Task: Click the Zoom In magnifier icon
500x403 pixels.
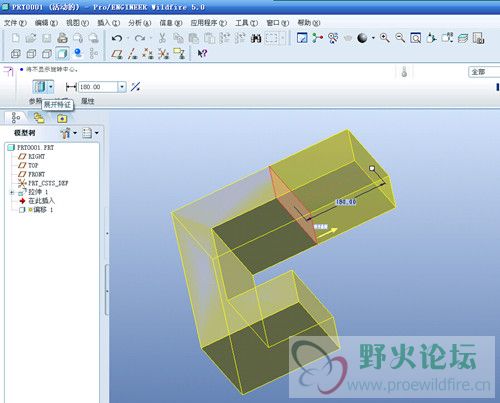Action: pos(385,38)
